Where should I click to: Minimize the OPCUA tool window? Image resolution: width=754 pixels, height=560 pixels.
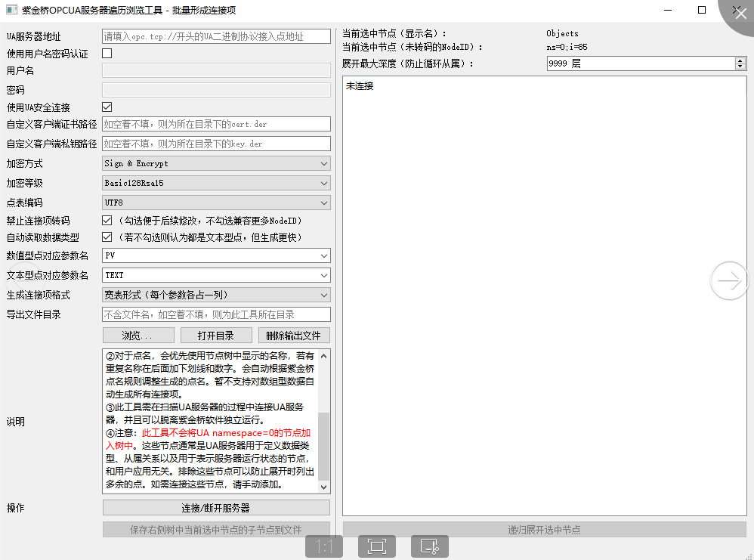[667, 10]
